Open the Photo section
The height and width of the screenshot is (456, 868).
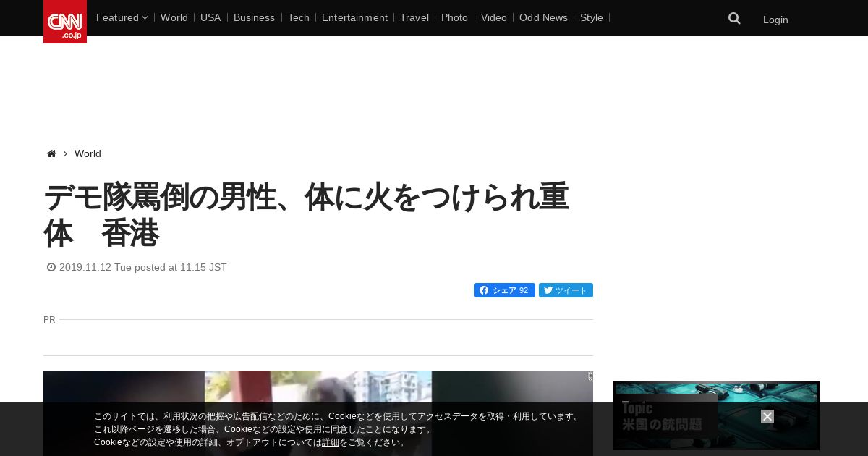454,17
